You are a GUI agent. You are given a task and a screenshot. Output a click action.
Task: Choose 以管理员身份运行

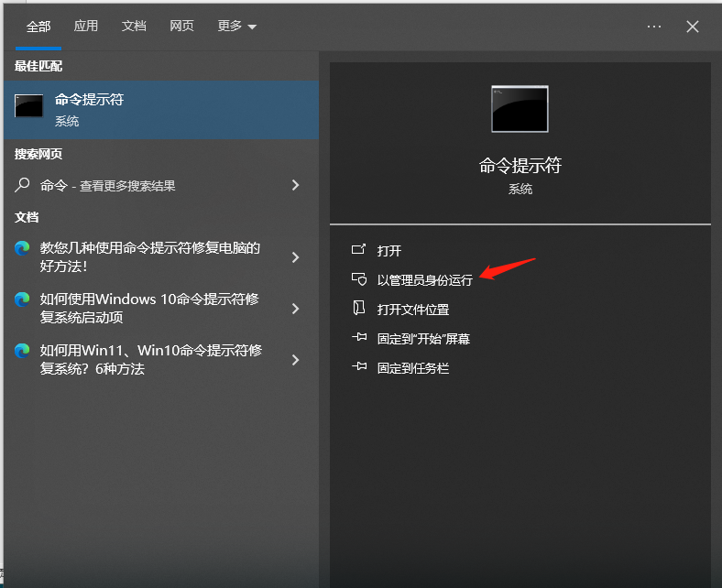coord(424,280)
